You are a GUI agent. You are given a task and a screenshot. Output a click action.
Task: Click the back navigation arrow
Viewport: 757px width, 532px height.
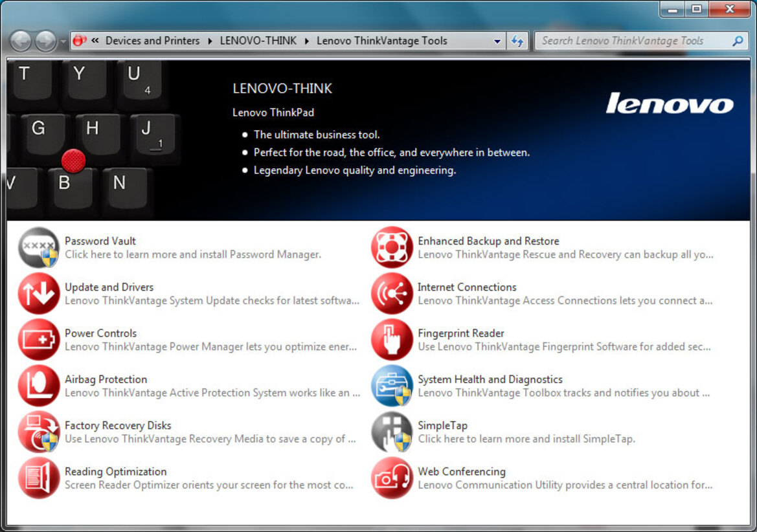click(21, 41)
